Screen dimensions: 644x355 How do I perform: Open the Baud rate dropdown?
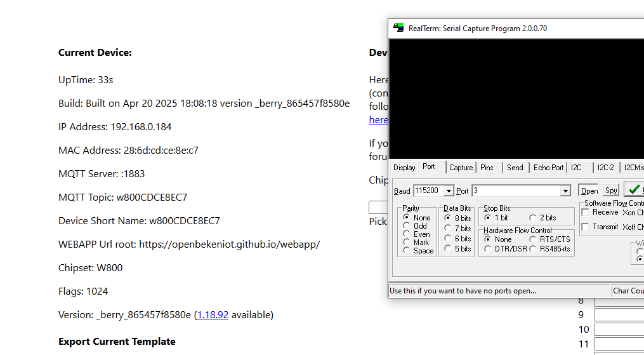pyautogui.click(x=449, y=191)
